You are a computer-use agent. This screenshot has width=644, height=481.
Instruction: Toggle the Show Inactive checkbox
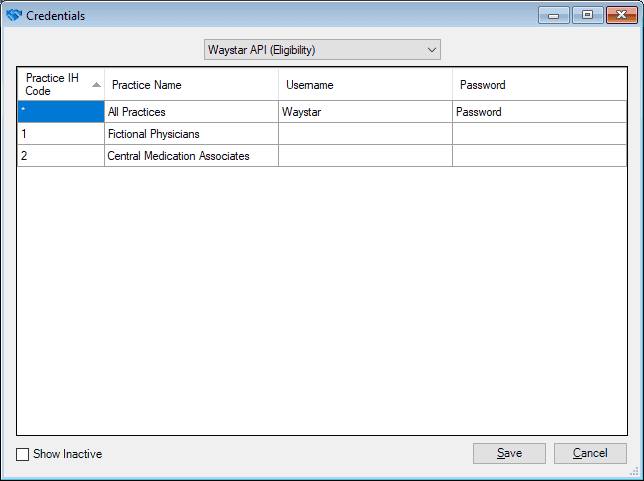coord(23,455)
